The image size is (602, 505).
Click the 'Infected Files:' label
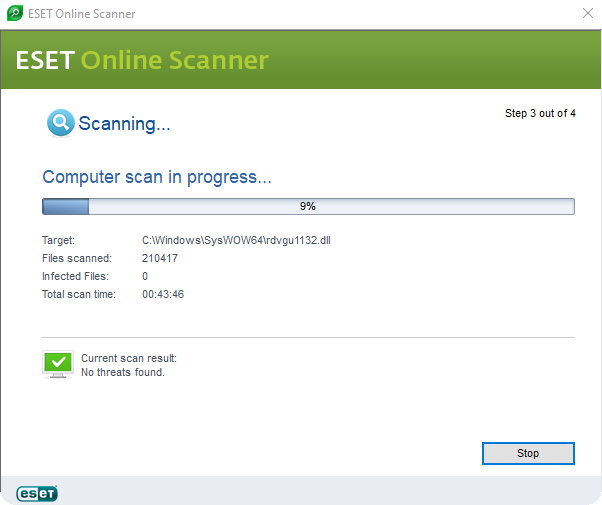pos(75,276)
